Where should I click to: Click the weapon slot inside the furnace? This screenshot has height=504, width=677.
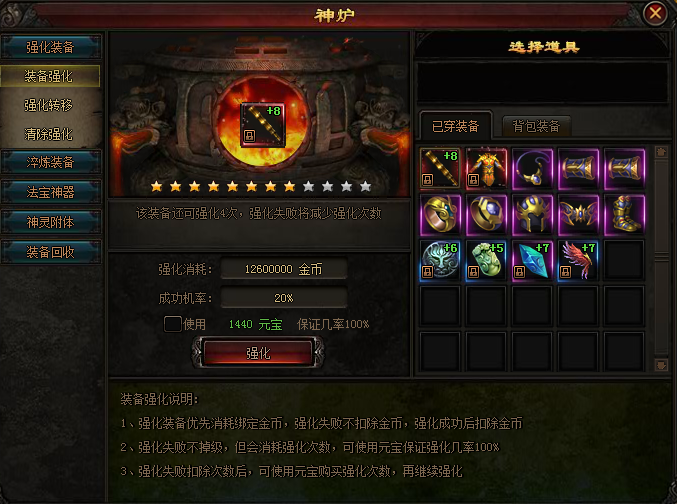tap(263, 125)
